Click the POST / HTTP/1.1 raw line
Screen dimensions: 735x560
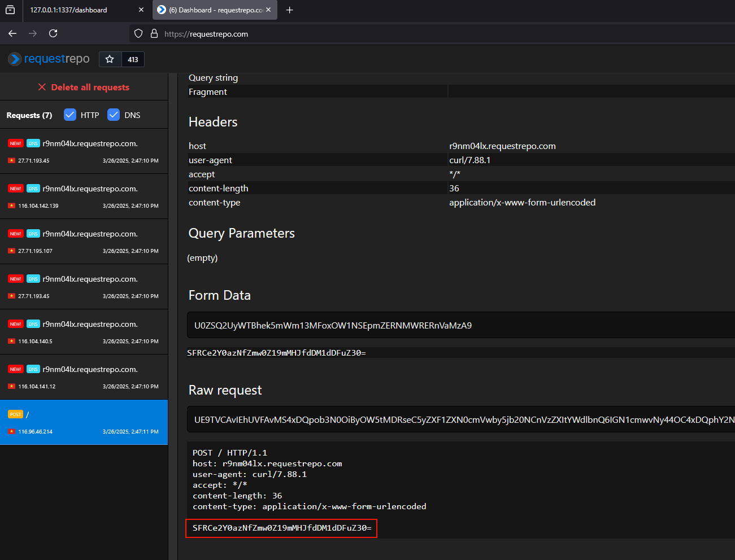click(x=230, y=453)
